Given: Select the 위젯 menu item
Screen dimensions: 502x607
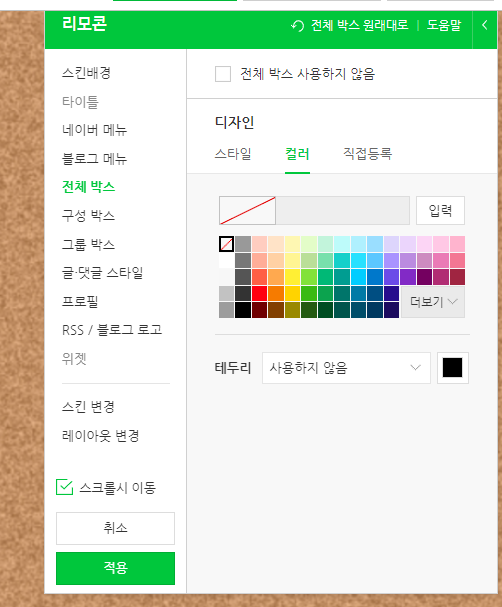Looking at the screenshot, I should pyautogui.click(x=74, y=359).
